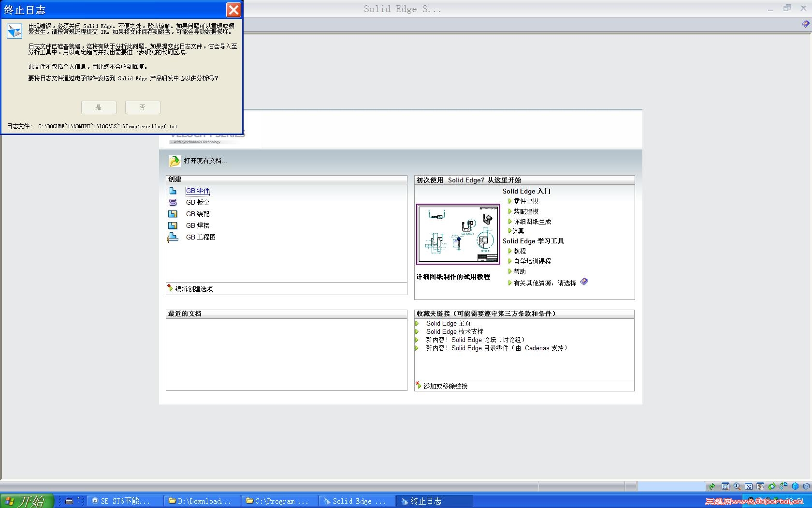Image resolution: width=812 pixels, height=508 pixels.
Task: Click the green redo arrow in status bar
Action: point(712,487)
